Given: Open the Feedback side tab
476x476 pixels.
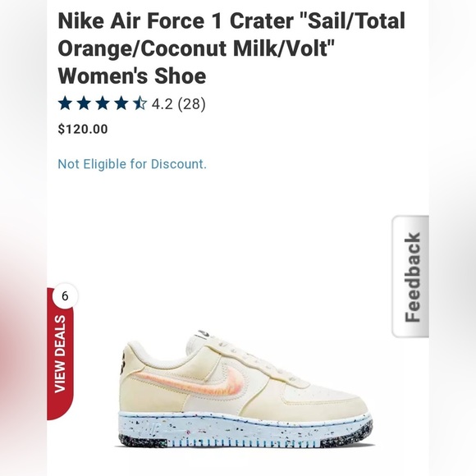Looking at the screenshot, I should [410, 277].
